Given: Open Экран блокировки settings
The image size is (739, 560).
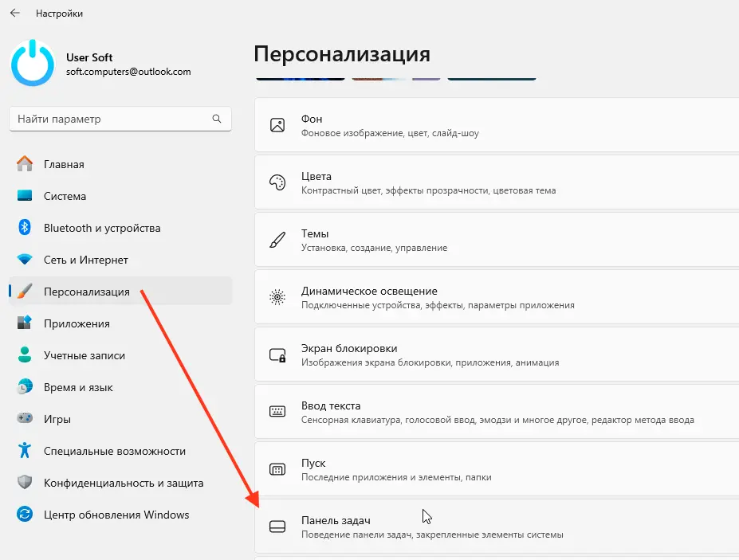Looking at the screenshot, I should pyautogui.click(x=497, y=354).
